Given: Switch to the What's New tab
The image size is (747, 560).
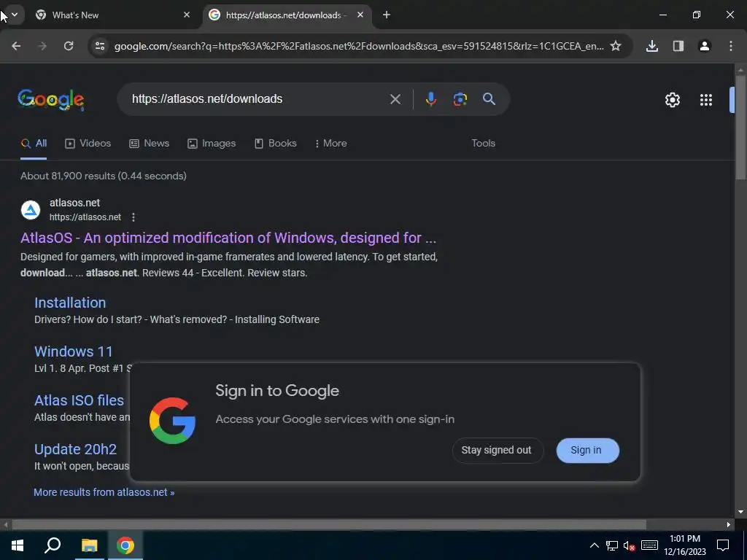Looking at the screenshot, I should click(112, 15).
